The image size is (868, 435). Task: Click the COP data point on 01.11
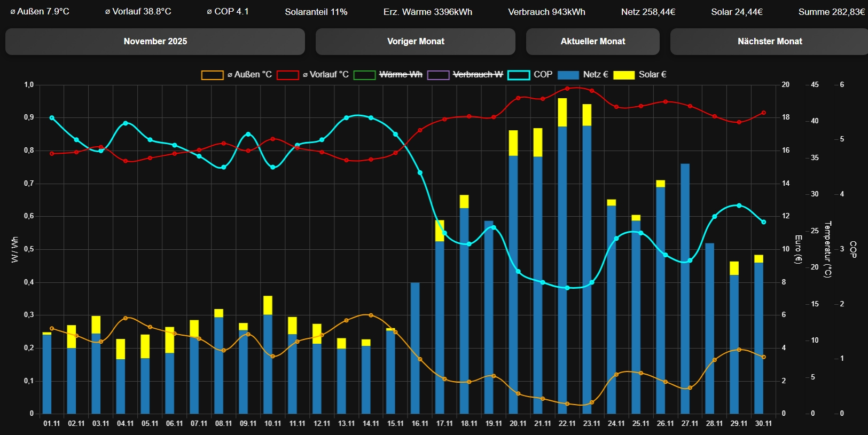(x=52, y=118)
